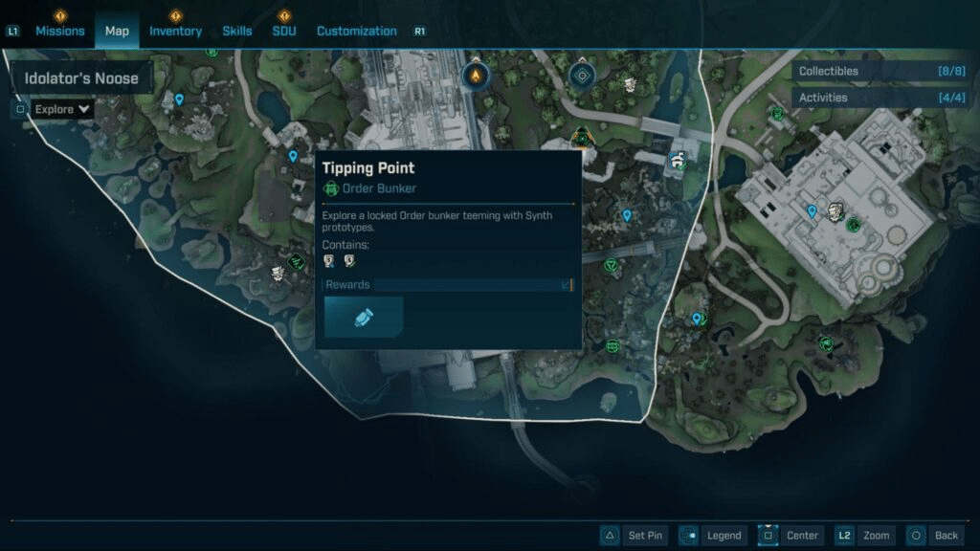Open the map Legend

tap(713, 536)
